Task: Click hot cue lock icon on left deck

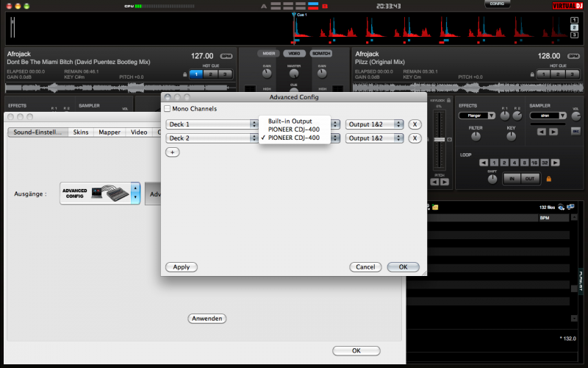Action: tap(185, 74)
